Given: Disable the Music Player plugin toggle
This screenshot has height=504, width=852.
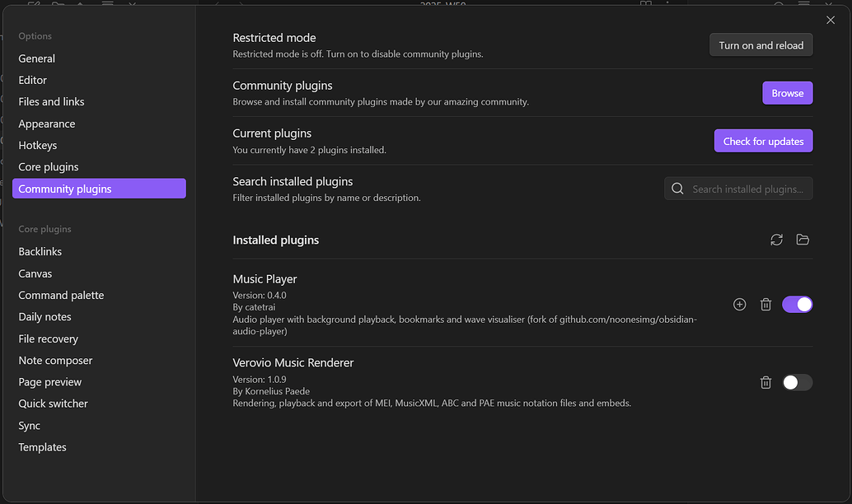Looking at the screenshot, I should 797,305.
